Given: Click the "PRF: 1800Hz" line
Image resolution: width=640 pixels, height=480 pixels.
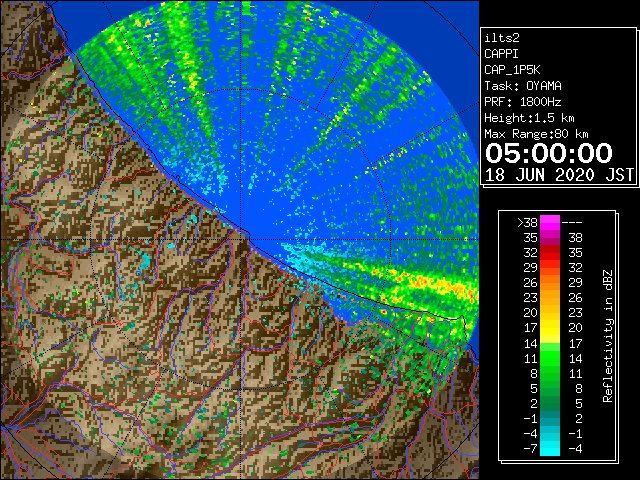Looking at the screenshot, I should [523, 102].
